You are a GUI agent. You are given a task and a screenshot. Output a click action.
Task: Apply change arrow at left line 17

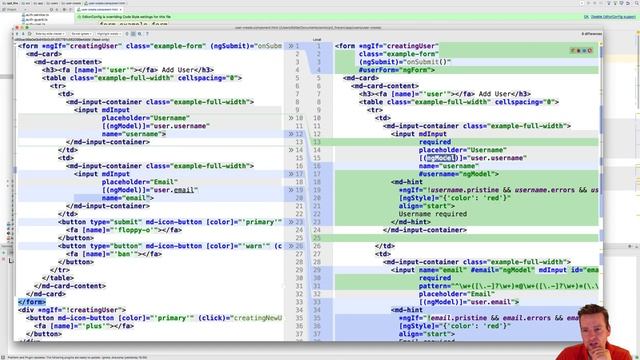pos(291,174)
